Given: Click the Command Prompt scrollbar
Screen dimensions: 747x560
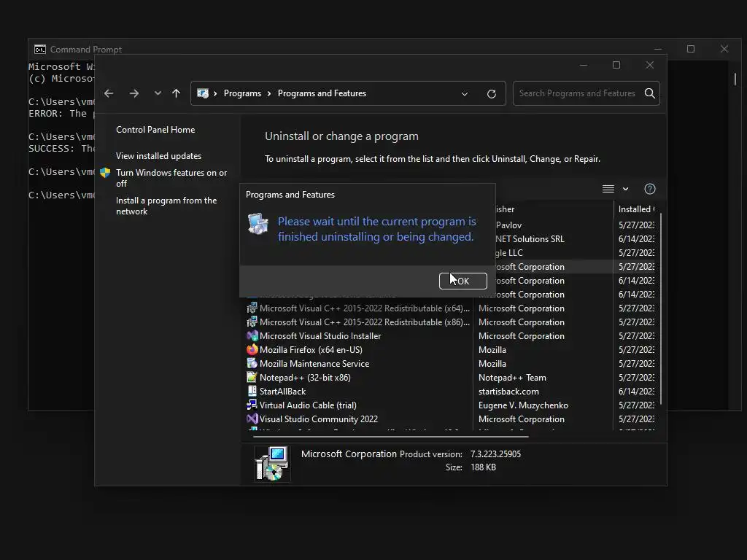Looking at the screenshot, I should click(735, 79).
